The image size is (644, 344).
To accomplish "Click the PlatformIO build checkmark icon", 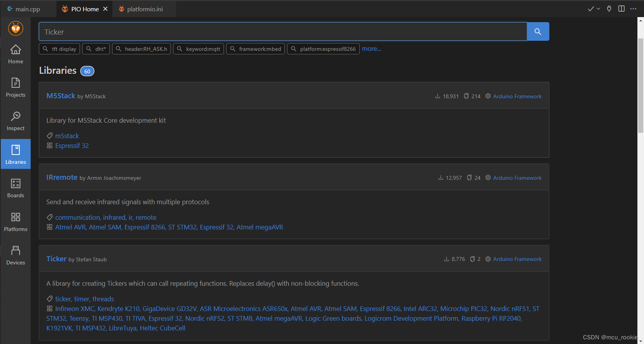I will [590, 9].
